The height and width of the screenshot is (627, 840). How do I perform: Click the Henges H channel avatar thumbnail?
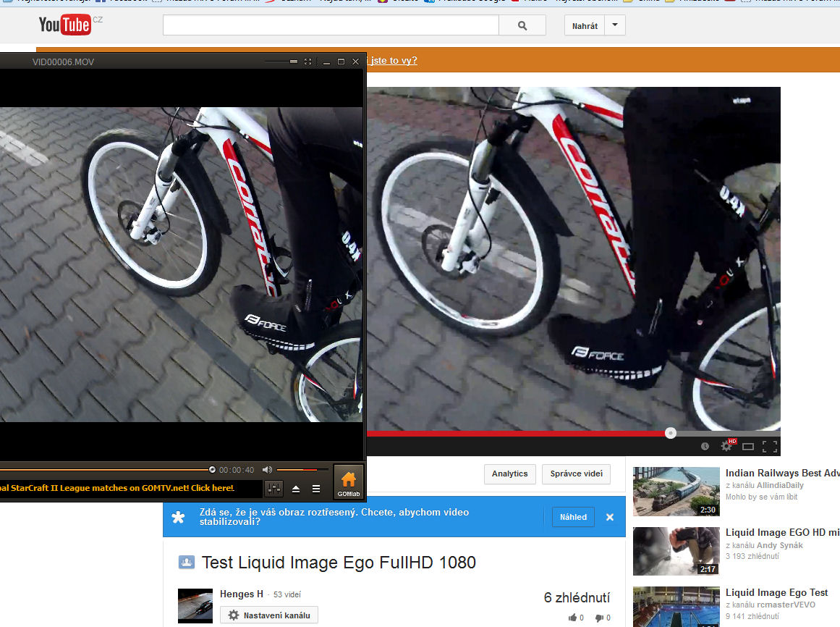pos(195,606)
